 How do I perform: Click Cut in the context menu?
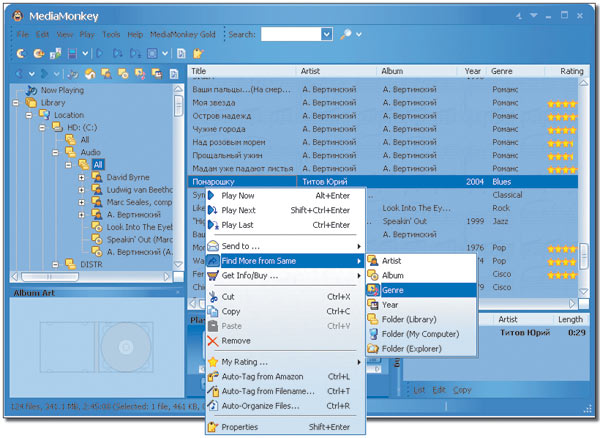pyautogui.click(x=285, y=296)
